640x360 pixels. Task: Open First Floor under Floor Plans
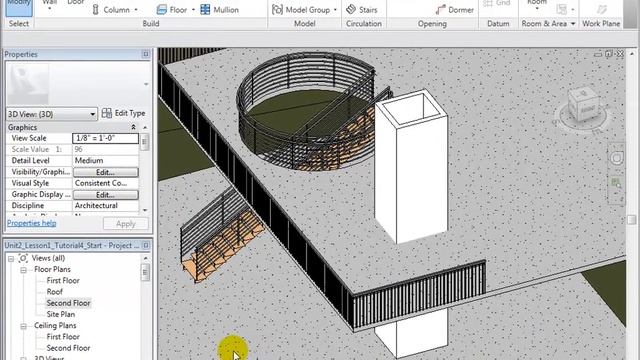coord(63,280)
